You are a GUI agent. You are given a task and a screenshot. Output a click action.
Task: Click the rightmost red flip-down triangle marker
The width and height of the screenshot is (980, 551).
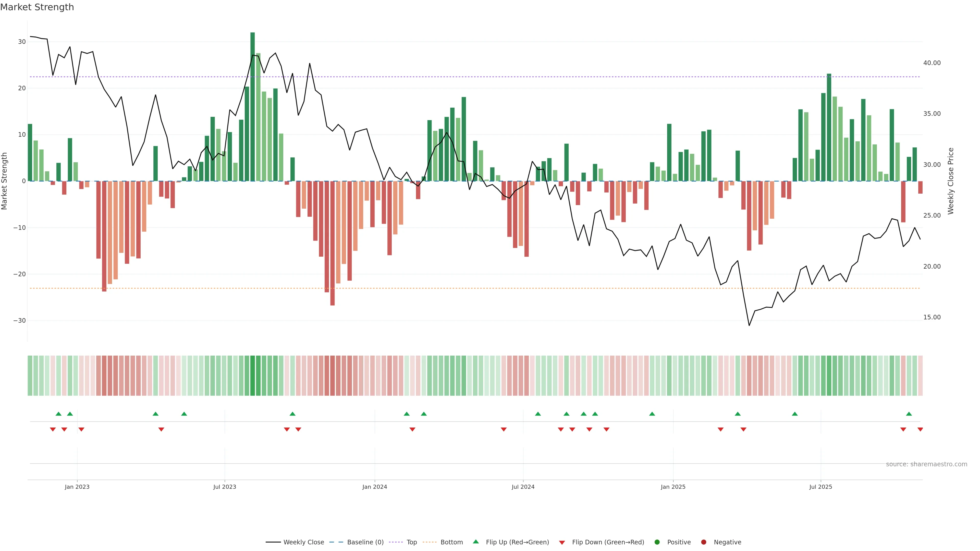(920, 429)
